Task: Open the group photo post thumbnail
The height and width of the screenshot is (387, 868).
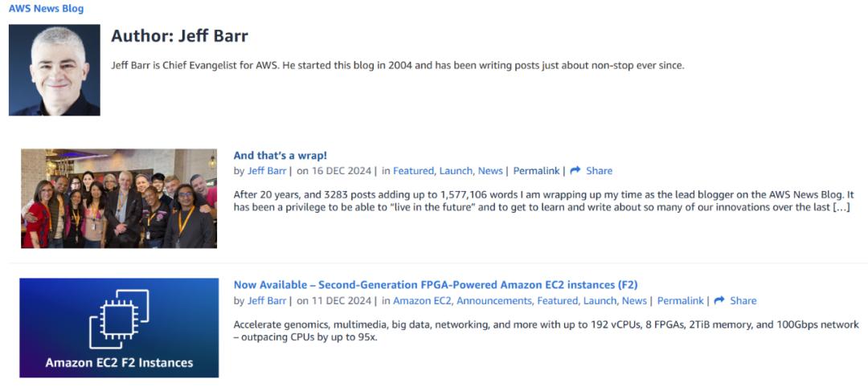Action: click(x=119, y=198)
